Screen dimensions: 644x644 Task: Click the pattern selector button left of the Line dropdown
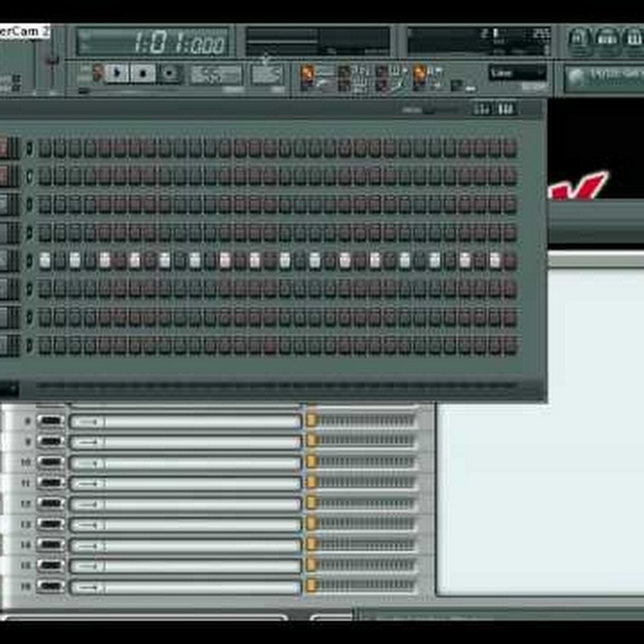[457, 84]
